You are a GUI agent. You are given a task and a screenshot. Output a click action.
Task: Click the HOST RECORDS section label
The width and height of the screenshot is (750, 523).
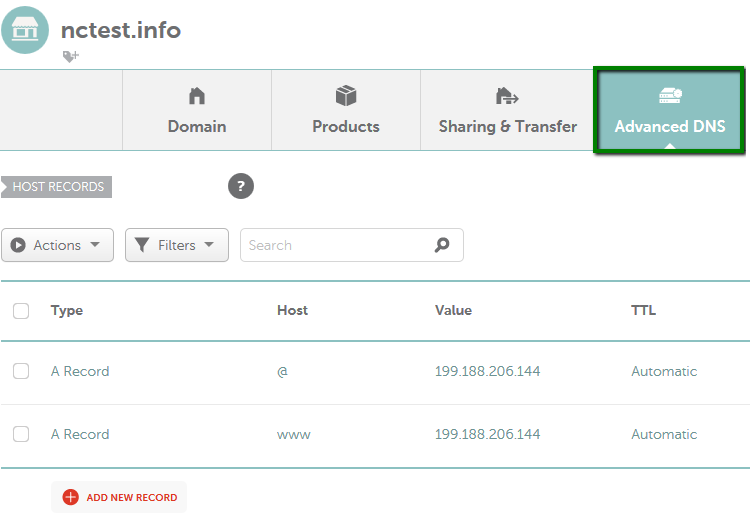coord(56,187)
